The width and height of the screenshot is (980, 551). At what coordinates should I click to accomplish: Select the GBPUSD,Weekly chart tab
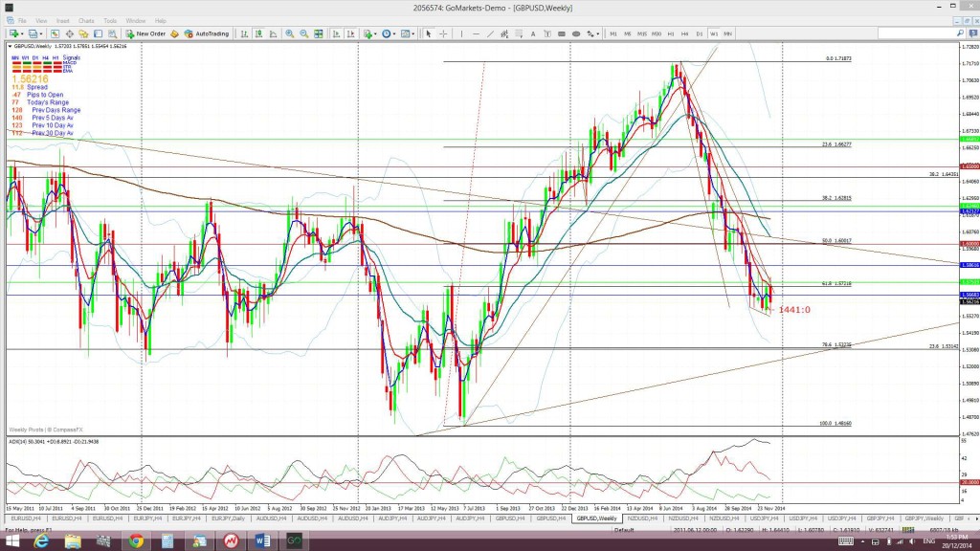[x=596, y=518]
